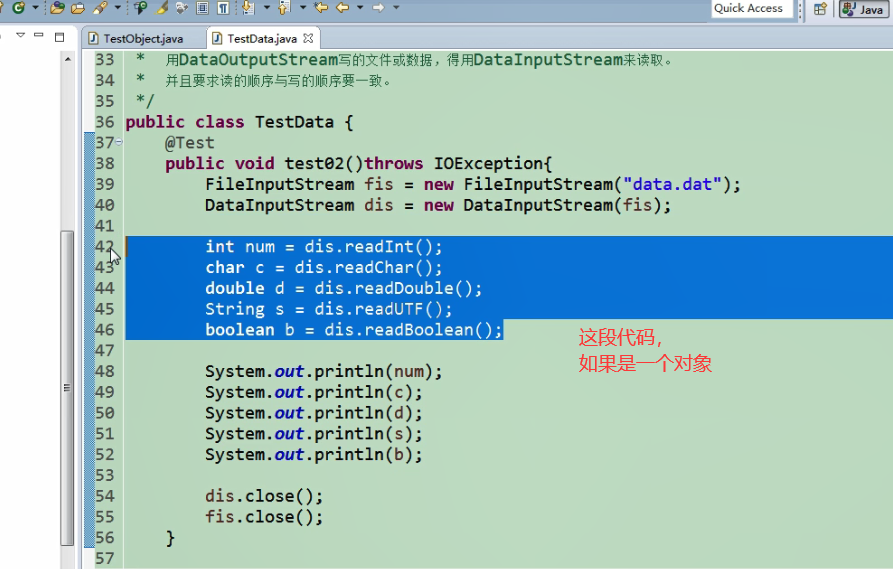Click in the Quick Access field
This screenshot has width=893, height=569.
pyautogui.click(x=752, y=8)
